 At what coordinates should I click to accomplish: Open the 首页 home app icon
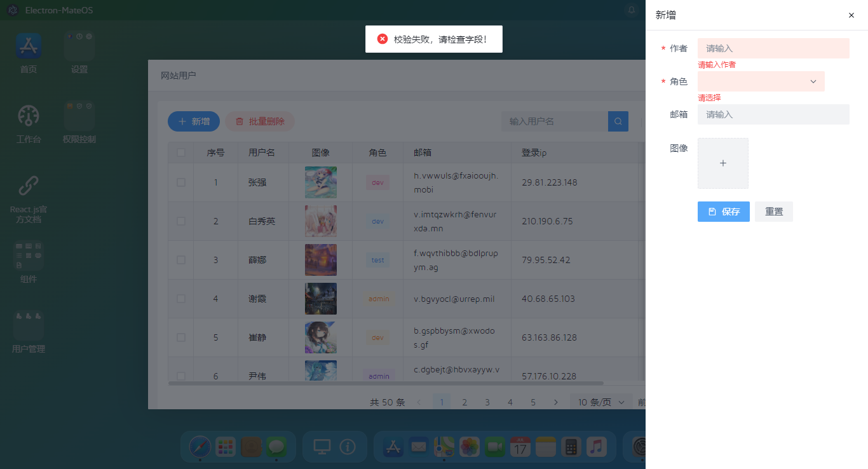click(28, 46)
